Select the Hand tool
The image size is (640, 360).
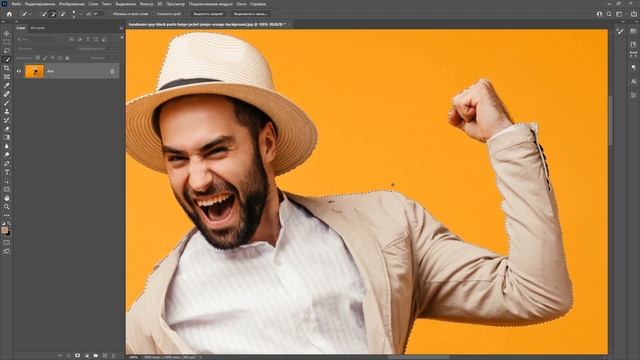[x=7, y=198]
